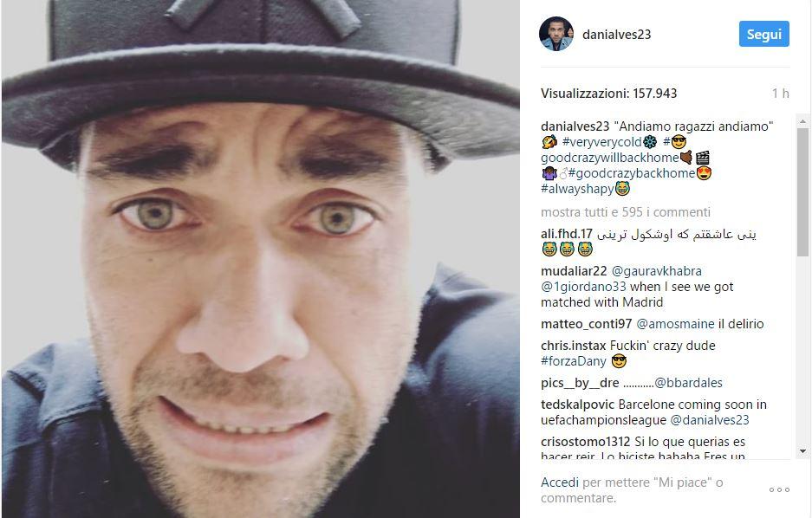Open the @gauravkhabra mention

(657, 271)
